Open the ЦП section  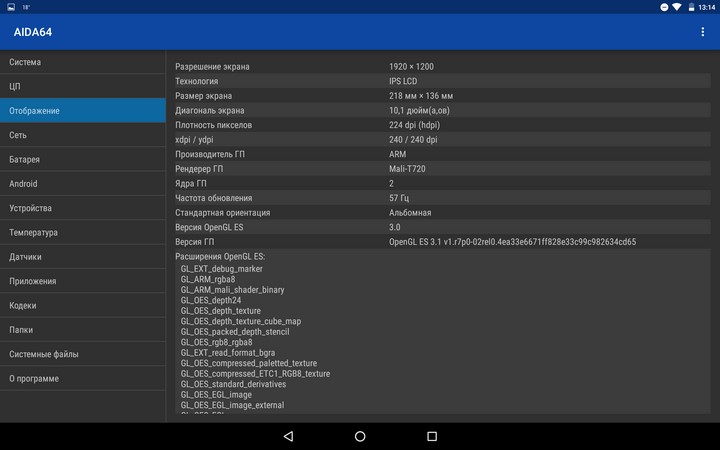coord(83,86)
